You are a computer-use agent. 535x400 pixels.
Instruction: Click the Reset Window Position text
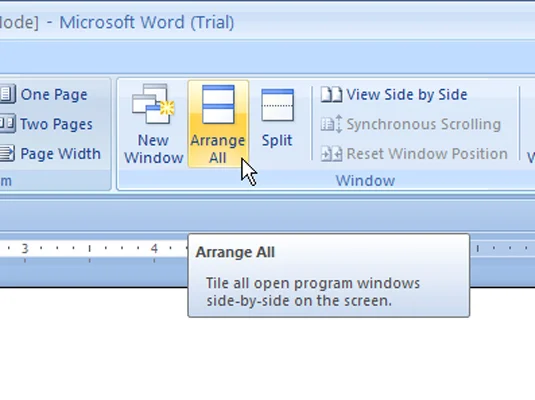click(427, 154)
